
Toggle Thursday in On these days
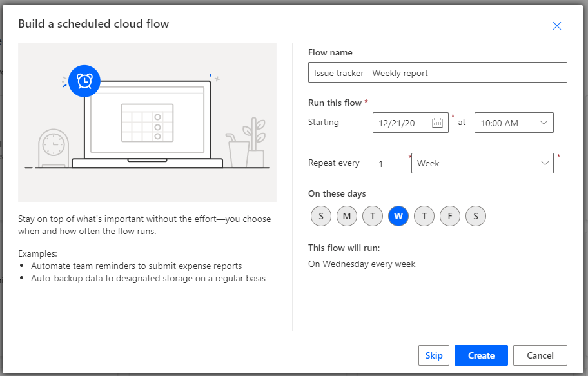(424, 216)
